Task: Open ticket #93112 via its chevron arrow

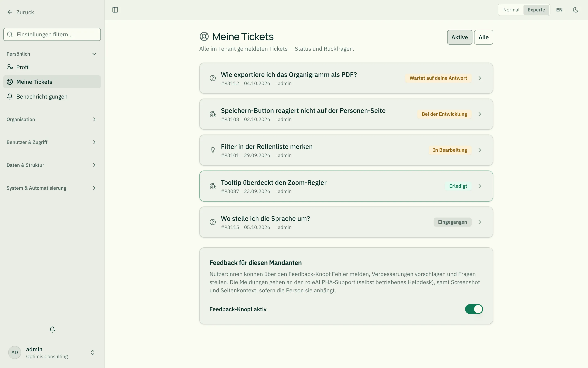Action: click(480, 78)
